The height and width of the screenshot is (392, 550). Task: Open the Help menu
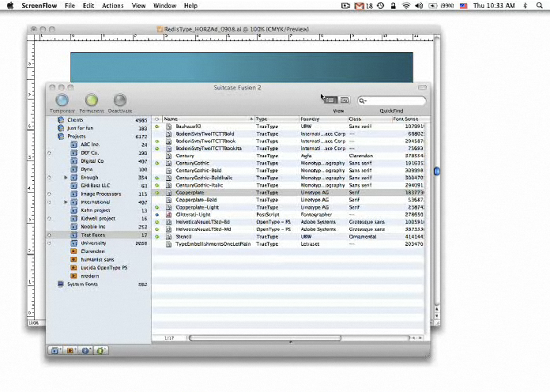[190, 5]
